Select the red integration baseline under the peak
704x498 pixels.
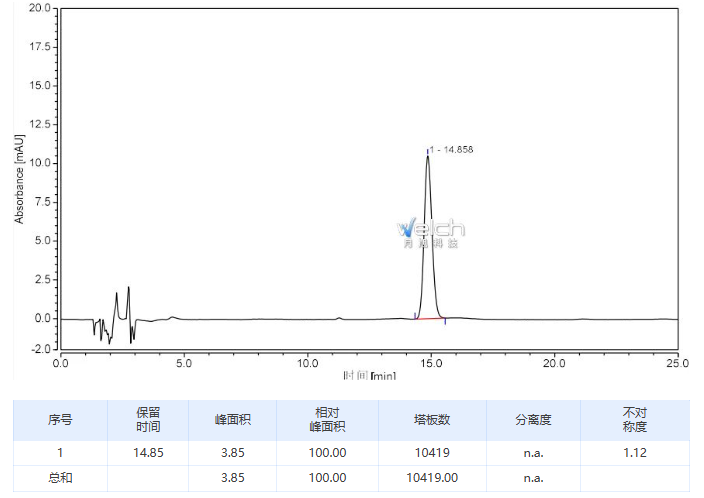point(430,319)
